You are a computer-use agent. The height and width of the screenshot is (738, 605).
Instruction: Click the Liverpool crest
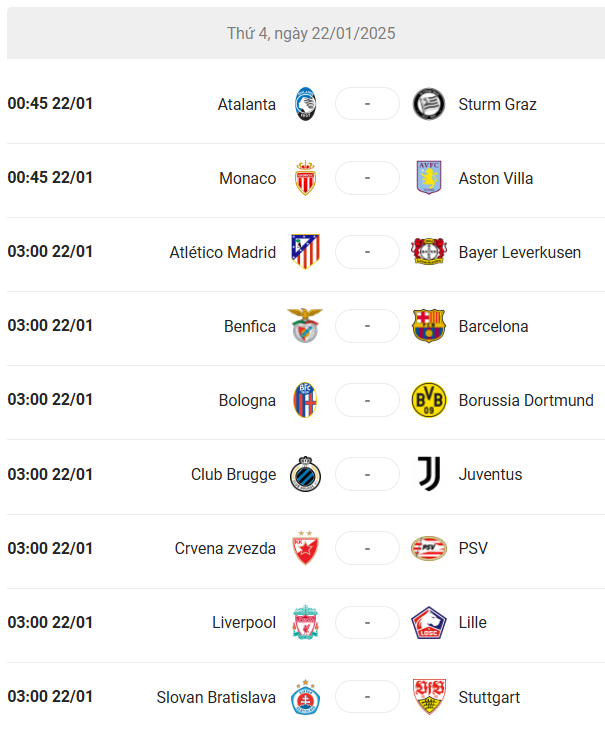[306, 622]
